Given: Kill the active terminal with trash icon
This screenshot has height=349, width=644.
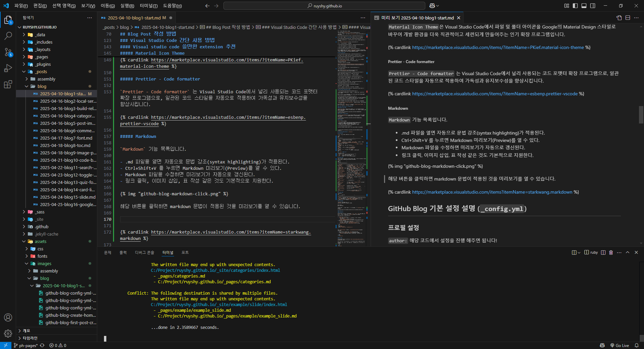Looking at the screenshot, I should (x=610, y=252).
